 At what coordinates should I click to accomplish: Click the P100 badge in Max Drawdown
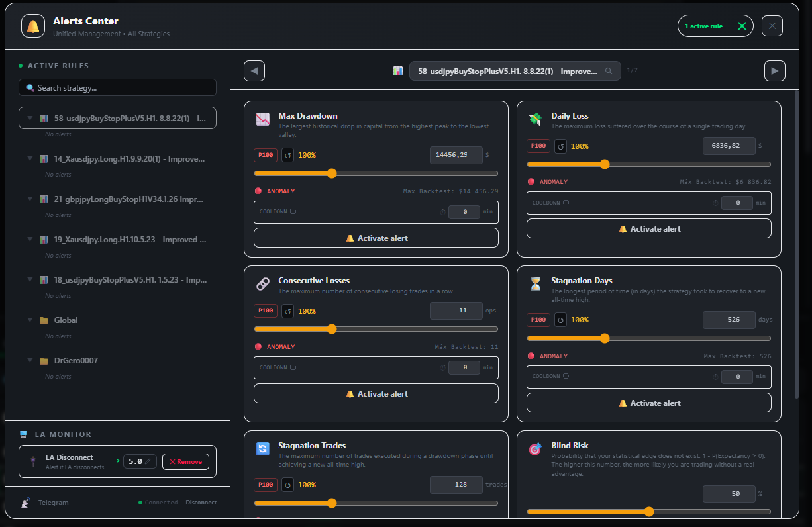[266, 155]
